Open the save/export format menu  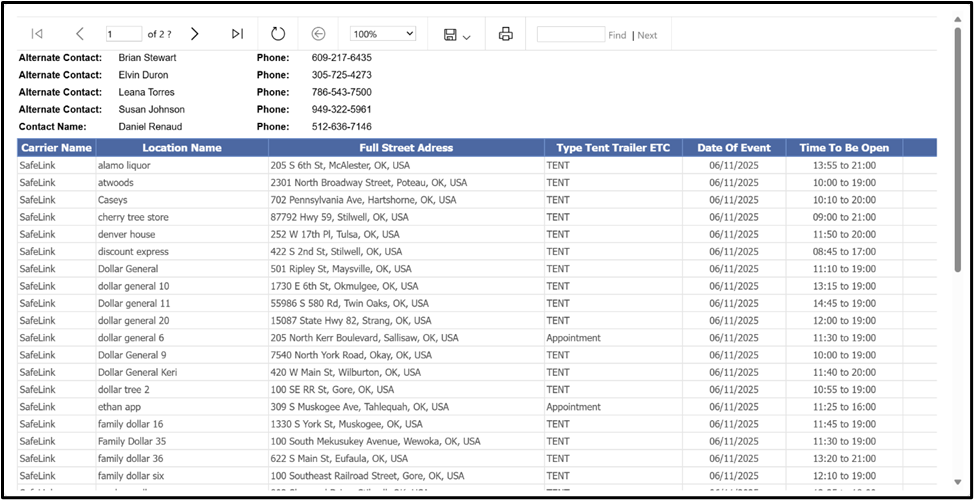pyautogui.click(x=457, y=35)
